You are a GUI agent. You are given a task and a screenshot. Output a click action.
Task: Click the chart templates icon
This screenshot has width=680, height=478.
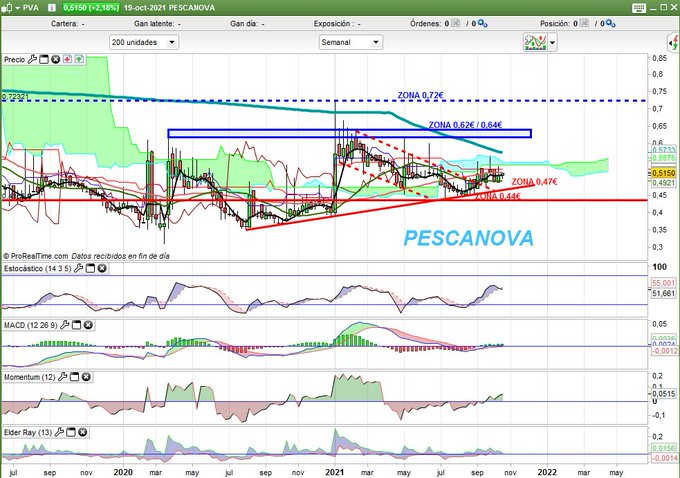coord(535,43)
